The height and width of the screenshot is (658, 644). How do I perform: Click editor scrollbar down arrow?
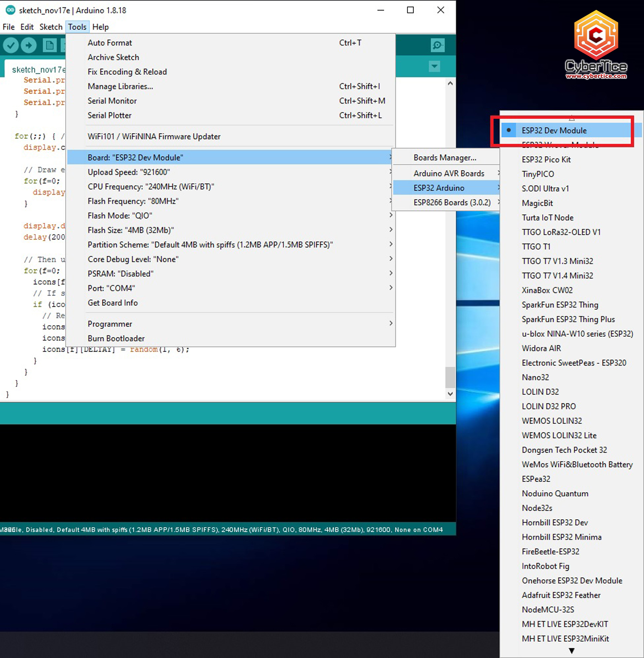[450, 393]
